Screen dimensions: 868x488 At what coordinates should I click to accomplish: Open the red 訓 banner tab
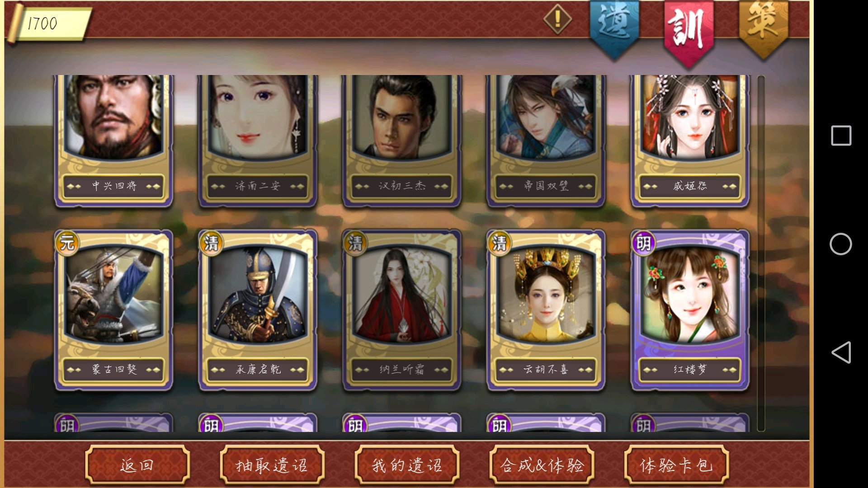click(x=688, y=32)
